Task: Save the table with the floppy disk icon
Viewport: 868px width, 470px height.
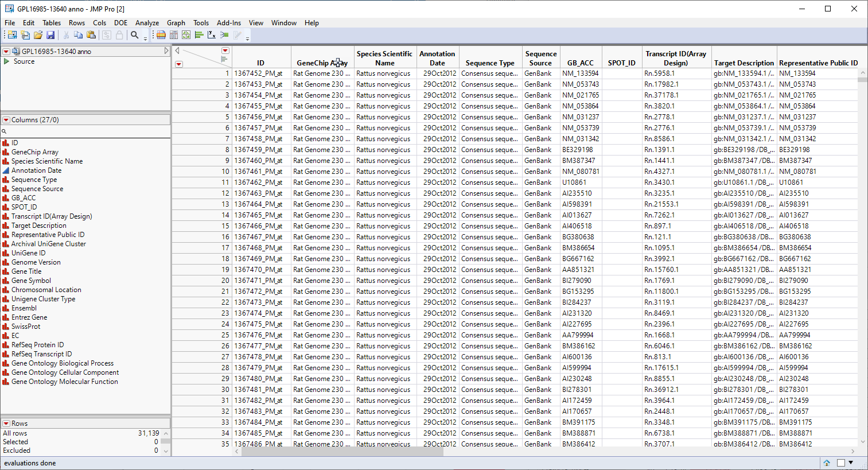Action: pyautogui.click(x=50, y=35)
